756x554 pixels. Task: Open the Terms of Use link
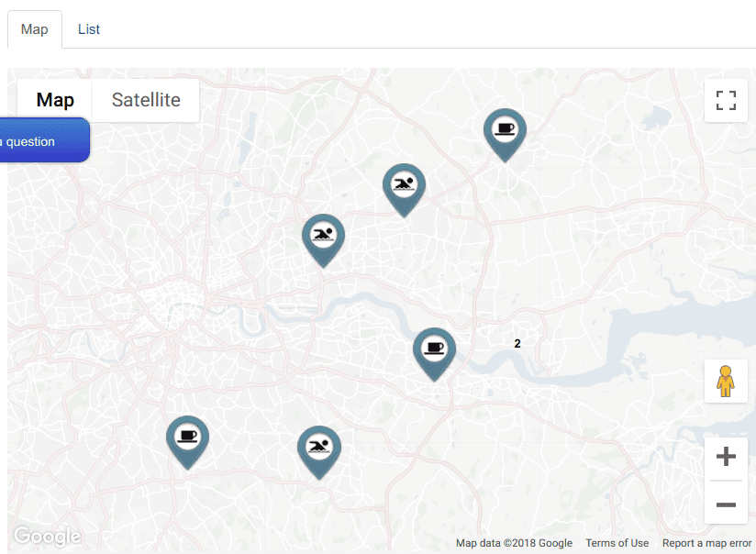pos(617,543)
